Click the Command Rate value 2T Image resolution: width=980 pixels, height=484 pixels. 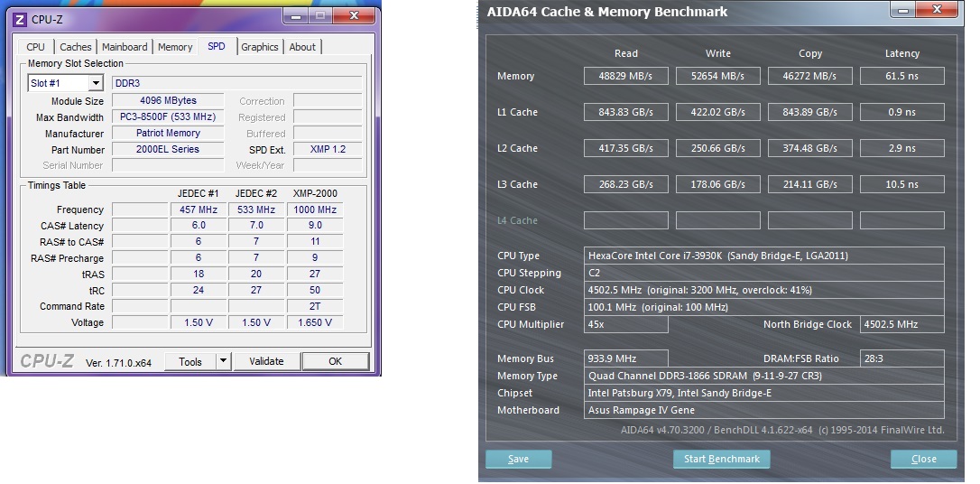point(315,306)
